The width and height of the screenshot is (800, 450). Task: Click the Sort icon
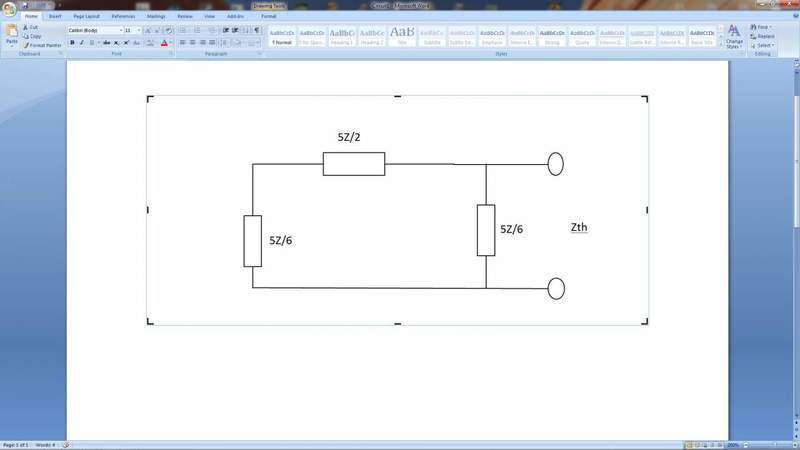(246, 31)
